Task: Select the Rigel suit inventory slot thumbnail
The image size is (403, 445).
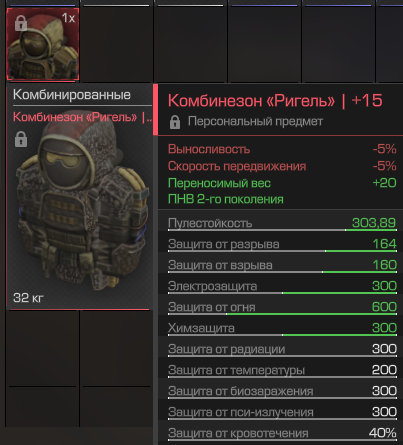Action: click(x=43, y=44)
